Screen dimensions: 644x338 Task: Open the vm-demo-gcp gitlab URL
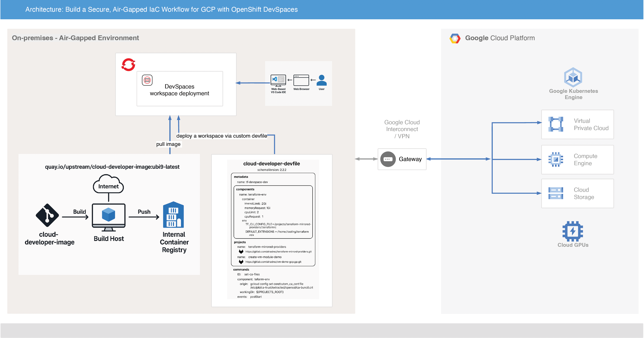coord(273,262)
